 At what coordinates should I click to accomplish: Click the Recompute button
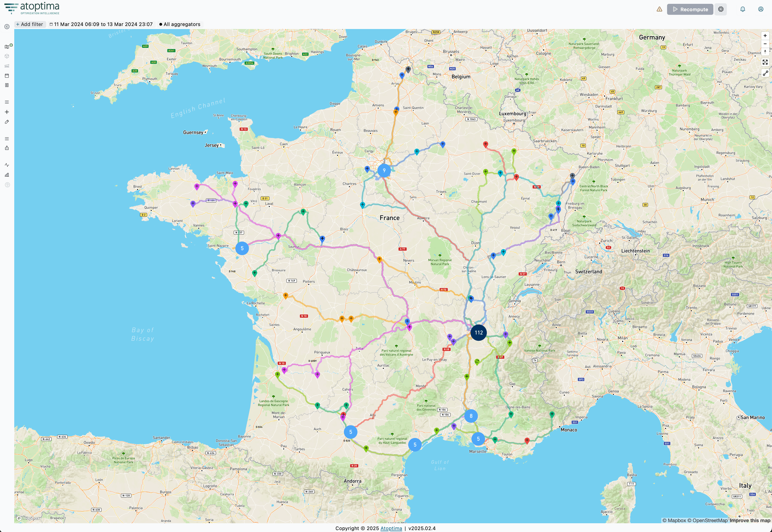click(x=690, y=9)
